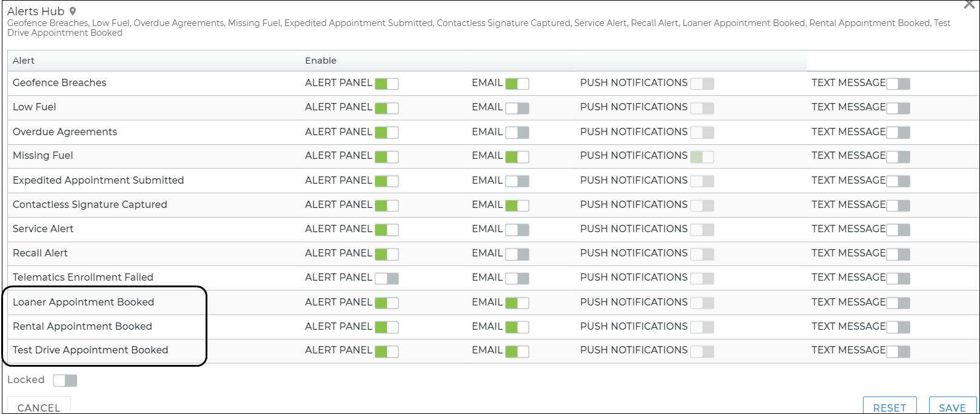This screenshot has height=414, width=980.
Task: Enable Alert Panel for Telematics Enrollment Failed
Action: point(386,278)
